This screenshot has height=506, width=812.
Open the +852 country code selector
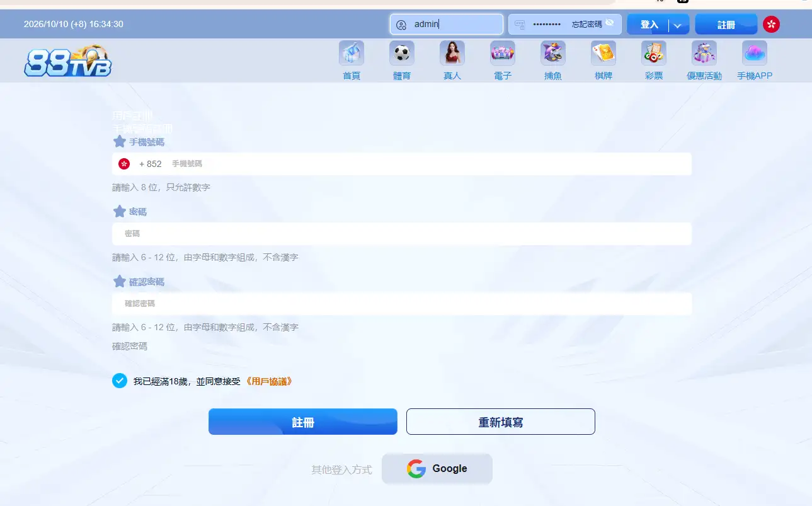(x=140, y=164)
